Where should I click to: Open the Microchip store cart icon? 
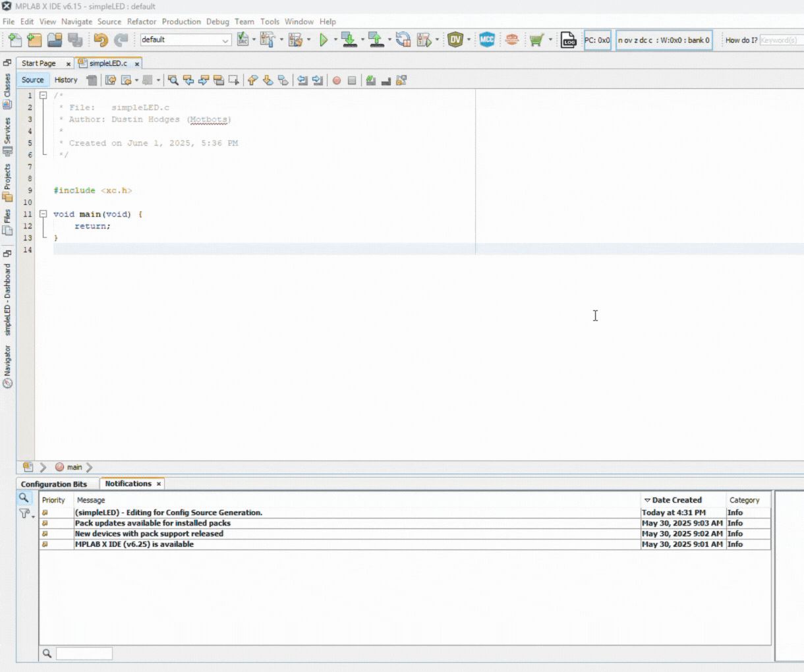coord(536,40)
